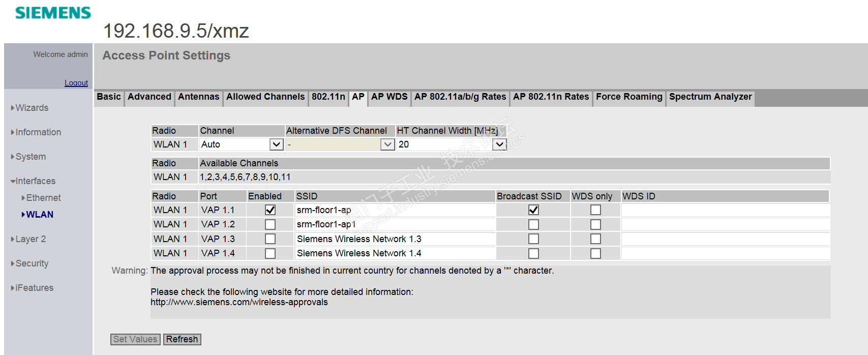Expand the Security menu section
This screenshot has width=868, height=355.
(32, 263)
